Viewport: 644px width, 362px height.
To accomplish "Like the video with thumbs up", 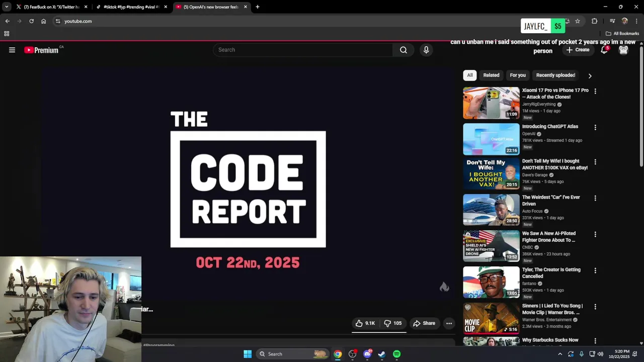I will pyautogui.click(x=365, y=323).
